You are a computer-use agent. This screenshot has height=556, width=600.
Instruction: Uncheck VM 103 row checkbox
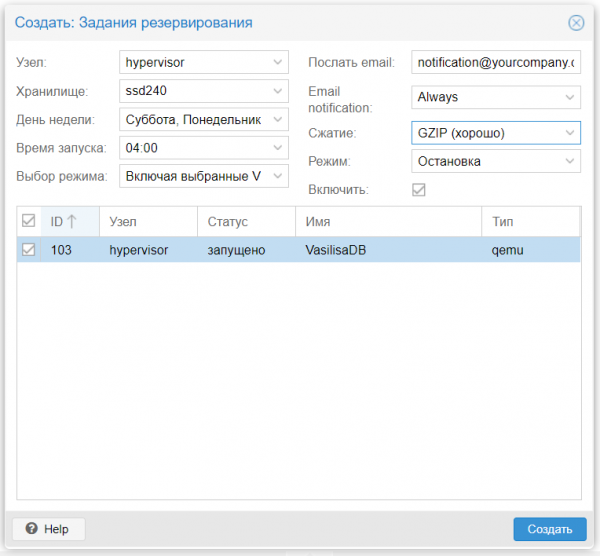coord(28,250)
